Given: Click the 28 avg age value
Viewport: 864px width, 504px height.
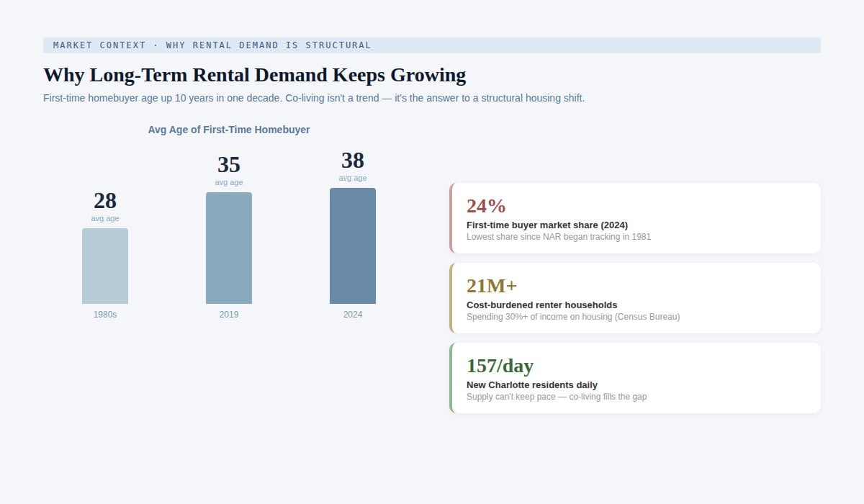Looking at the screenshot, I should tap(105, 201).
